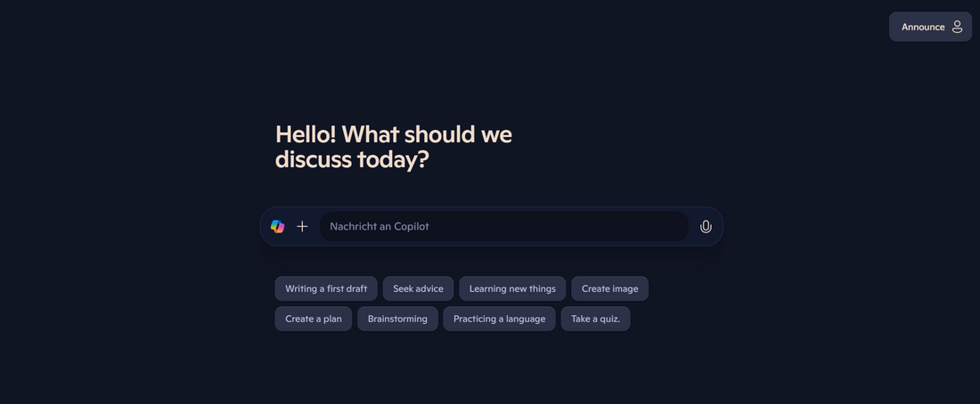Click the 'discuss today?' heading text
Viewport: 980px width, 404px height.
pyautogui.click(x=352, y=160)
